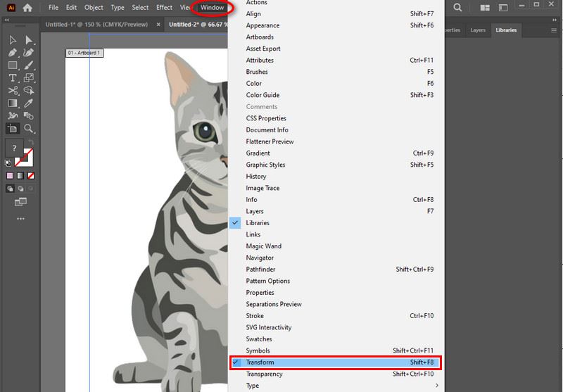This screenshot has width=563, height=392.
Task: Choose Color Guide from Window menu
Action: click(x=335, y=95)
